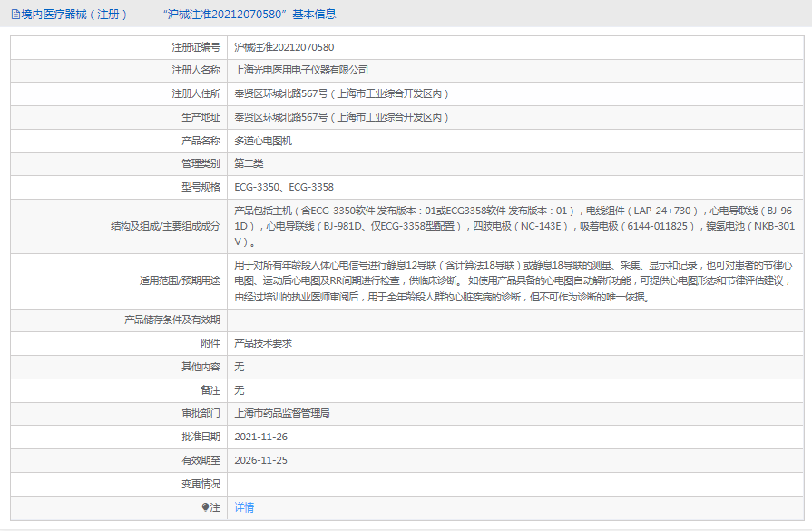Select management class 第二类
This screenshot has width=812, height=531.
point(249,164)
